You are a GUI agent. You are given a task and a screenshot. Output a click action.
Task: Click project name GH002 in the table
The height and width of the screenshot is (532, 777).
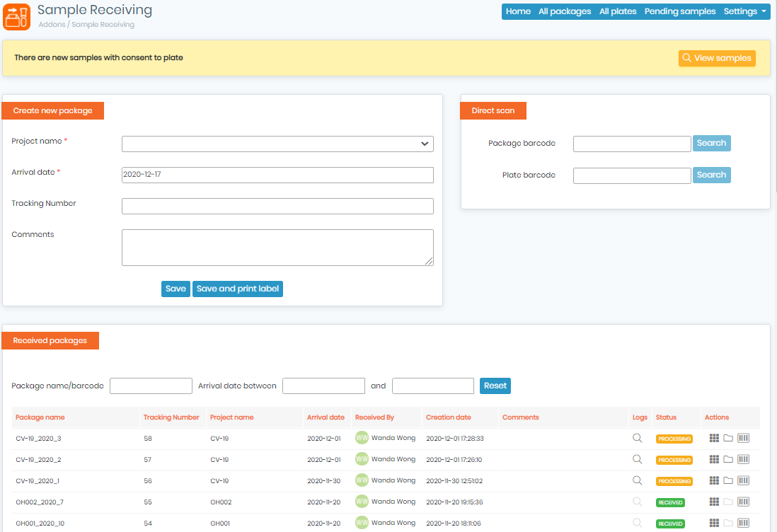[x=221, y=502]
